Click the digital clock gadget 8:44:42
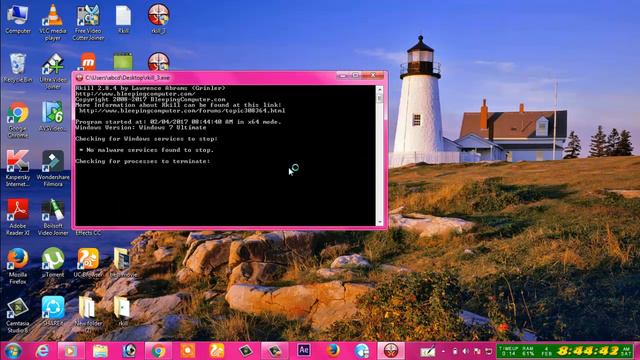The width and height of the screenshot is (640, 360). coord(588,351)
